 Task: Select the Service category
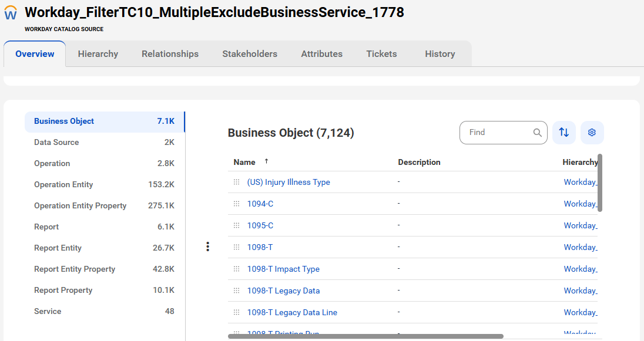click(105, 312)
